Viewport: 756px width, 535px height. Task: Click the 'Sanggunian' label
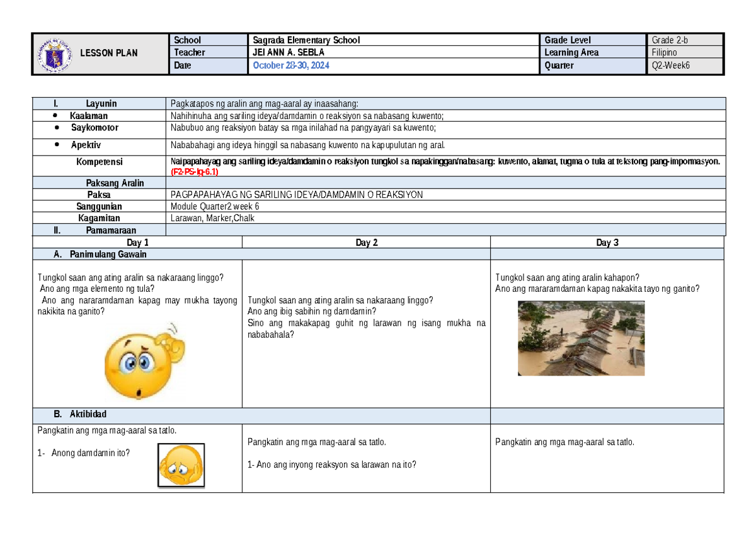pos(100,207)
